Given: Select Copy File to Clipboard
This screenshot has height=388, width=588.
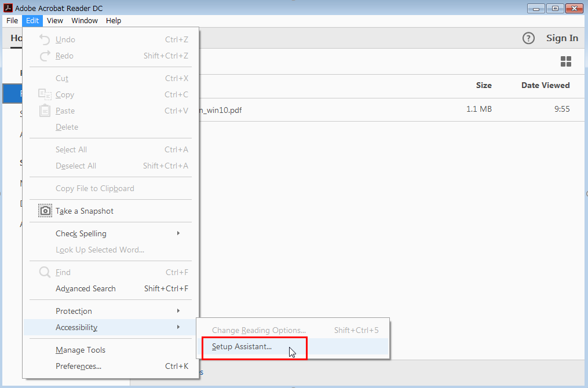Looking at the screenshot, I should coord(111,189).
